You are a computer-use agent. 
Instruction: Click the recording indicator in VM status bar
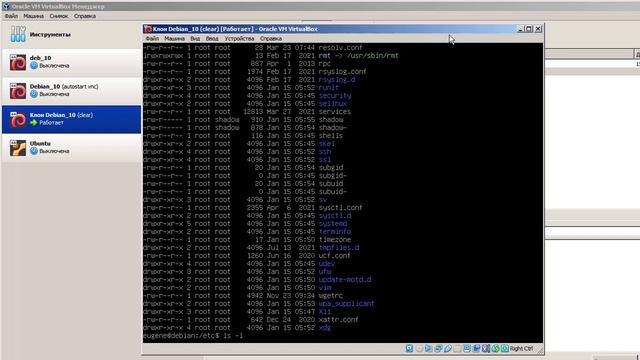pyautogui.click(x=476, y=348)
